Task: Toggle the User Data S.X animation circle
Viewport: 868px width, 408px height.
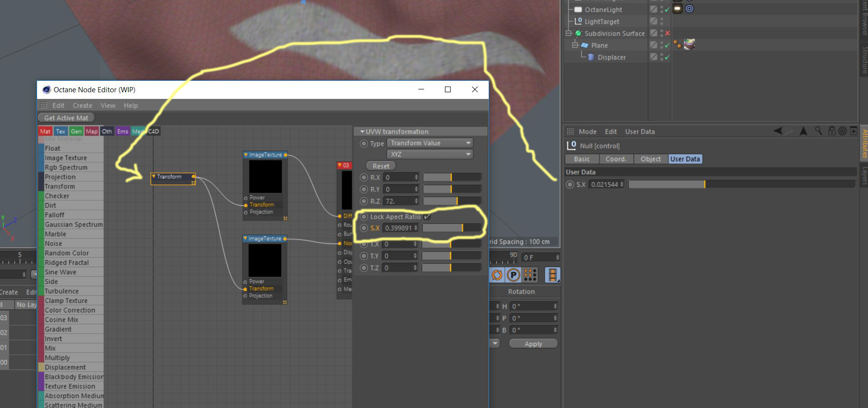Action: [x=570, y=185]
